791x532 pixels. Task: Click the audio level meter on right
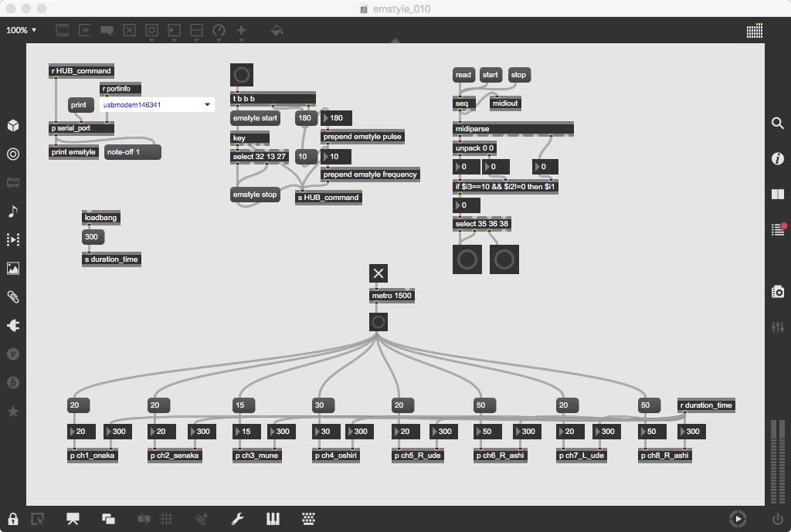[x=777, y=462]
